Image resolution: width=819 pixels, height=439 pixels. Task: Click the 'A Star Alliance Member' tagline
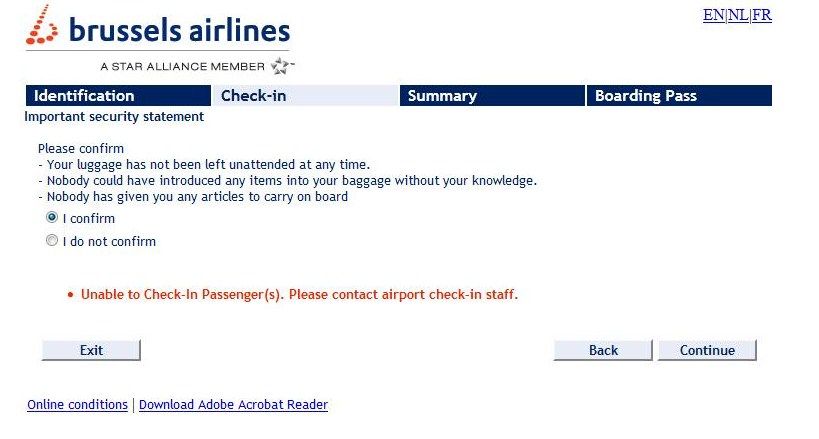[182, 67]
